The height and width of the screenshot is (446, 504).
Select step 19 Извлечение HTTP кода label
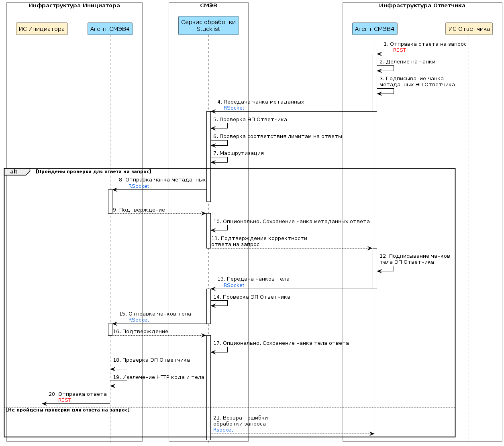[x=159, y=377]
